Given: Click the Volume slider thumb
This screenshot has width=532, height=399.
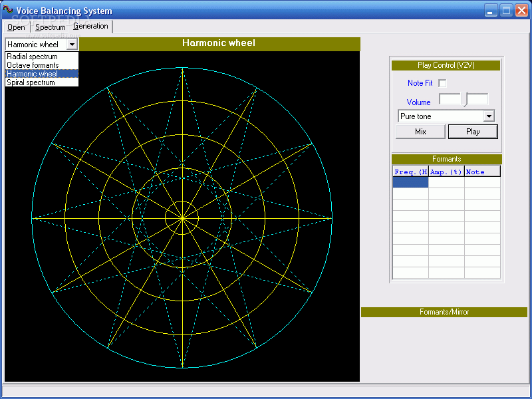Looking at the screenshot, I should click(x=464, y=99).
